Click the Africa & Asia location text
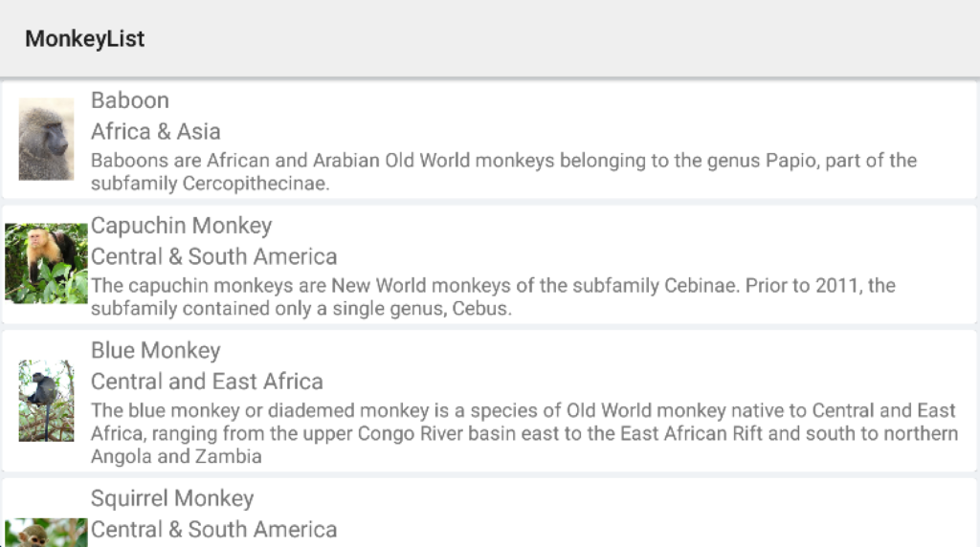This screenshot has height=547, width=980. pos(156,131)
